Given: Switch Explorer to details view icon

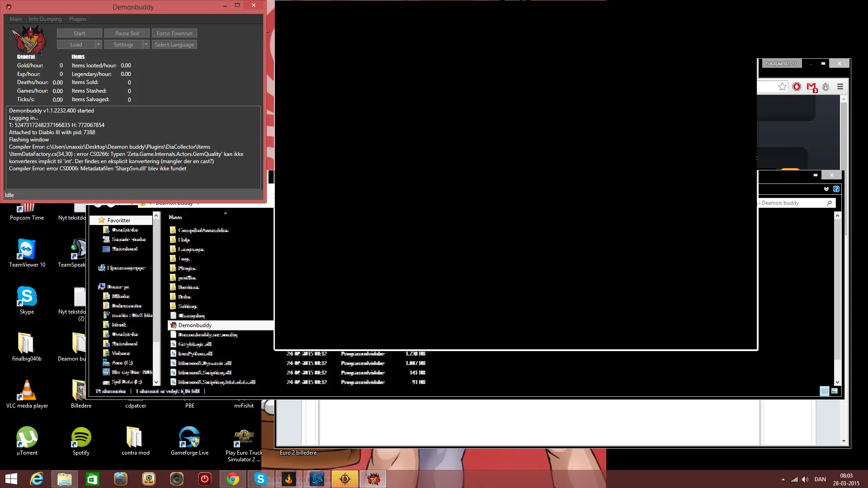Looking at the screenshot, I should (x=825, y=391).
